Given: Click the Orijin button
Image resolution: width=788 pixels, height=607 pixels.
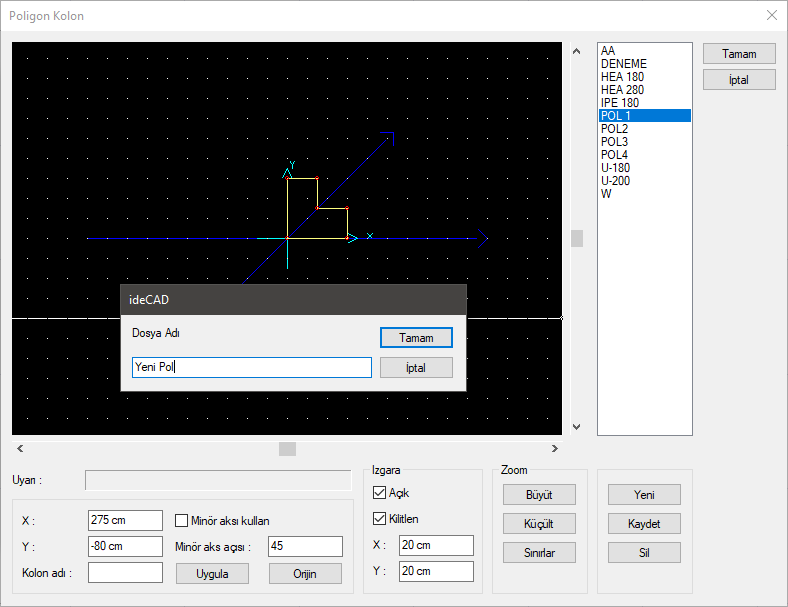Looking at the screenshot, I should 305,574.
